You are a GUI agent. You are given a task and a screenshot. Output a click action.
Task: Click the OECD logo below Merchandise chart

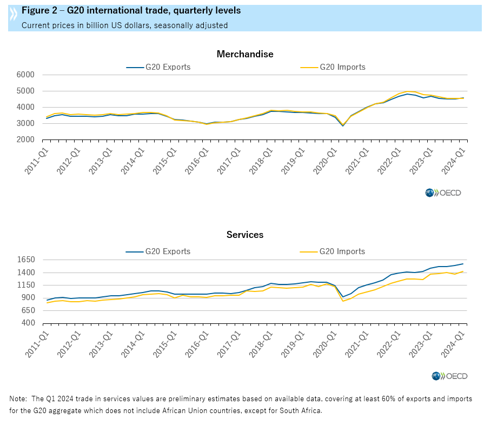[443, 192]
